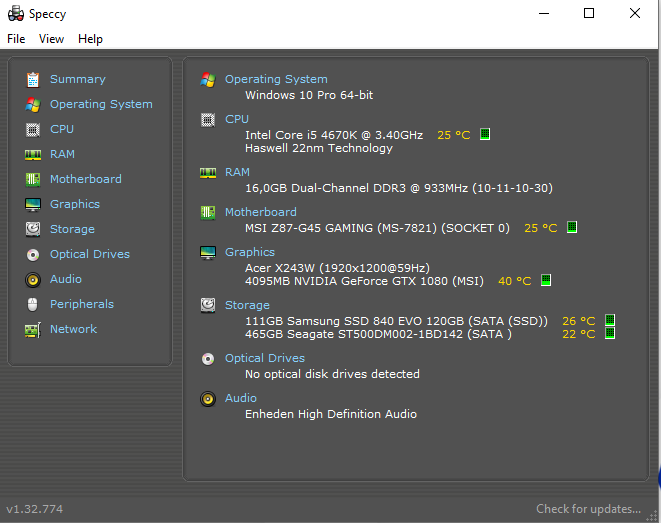Viewport: 661px width, 523px height.
Task: Select Graphics in the sidebar
Action: coord(75,204)
